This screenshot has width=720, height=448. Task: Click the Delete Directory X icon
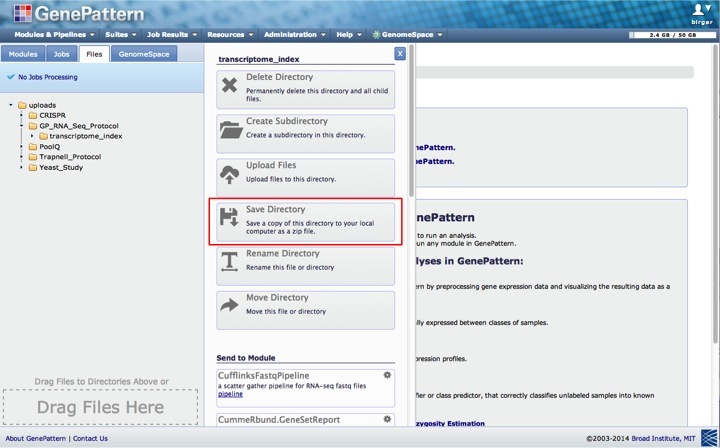pos(229,85)
